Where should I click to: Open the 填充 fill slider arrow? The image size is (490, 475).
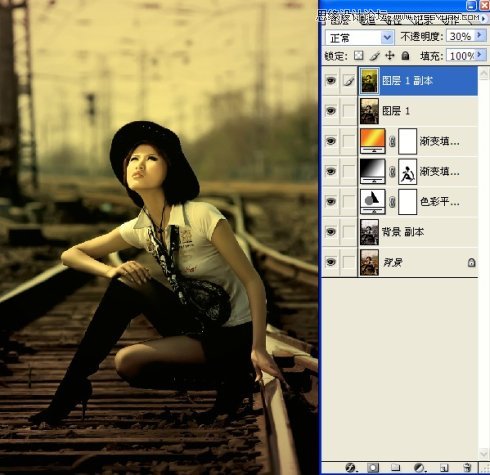pos(480,54)
